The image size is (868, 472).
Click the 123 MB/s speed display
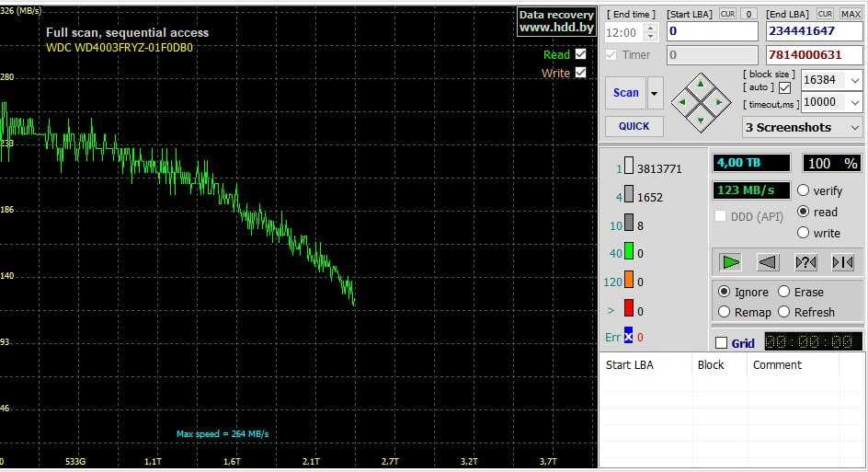(x=751, y=190)
